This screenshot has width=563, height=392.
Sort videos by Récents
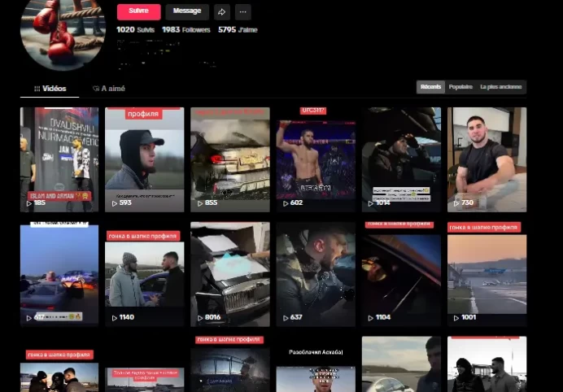[x=430, y=87]
